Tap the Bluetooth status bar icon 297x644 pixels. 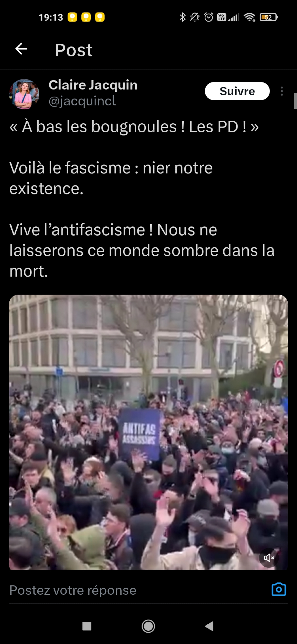pyautogui.click(x=183, y=17)
